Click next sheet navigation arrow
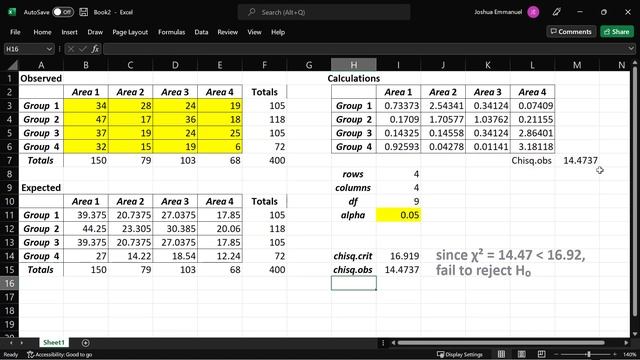This screenshot has width=640, height=360. pyautogui.click(x=22, y=343)
